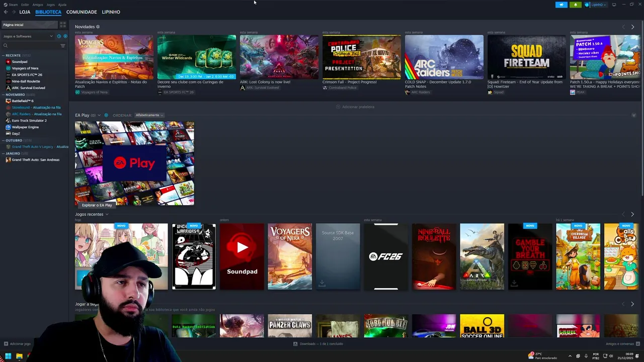The image size is (644, 362).
Task: Go back with the navigation back arrow
Action: [x=6, y=12]
